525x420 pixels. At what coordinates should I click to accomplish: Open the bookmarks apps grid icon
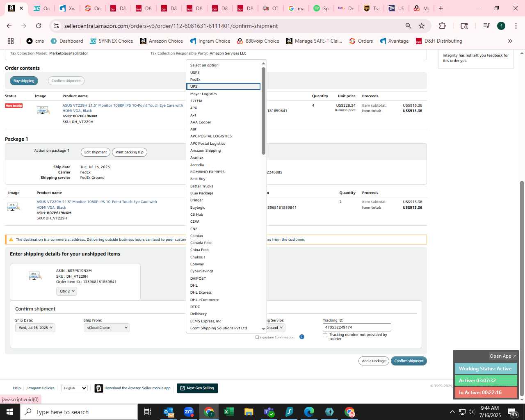click(11, 41)
